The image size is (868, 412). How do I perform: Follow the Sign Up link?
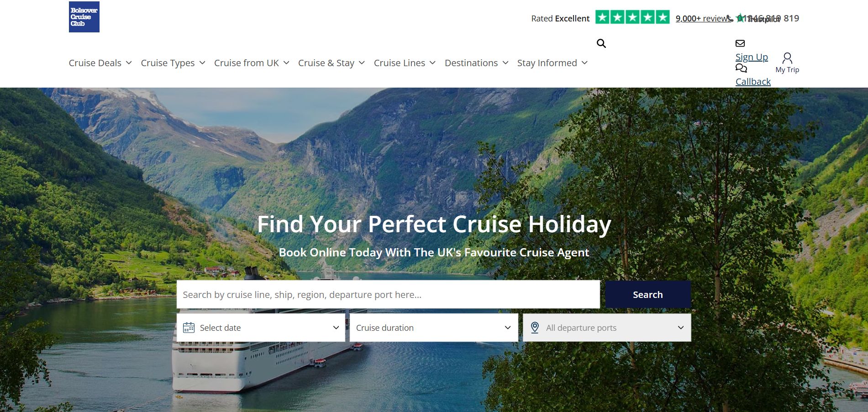click(752, 57)
